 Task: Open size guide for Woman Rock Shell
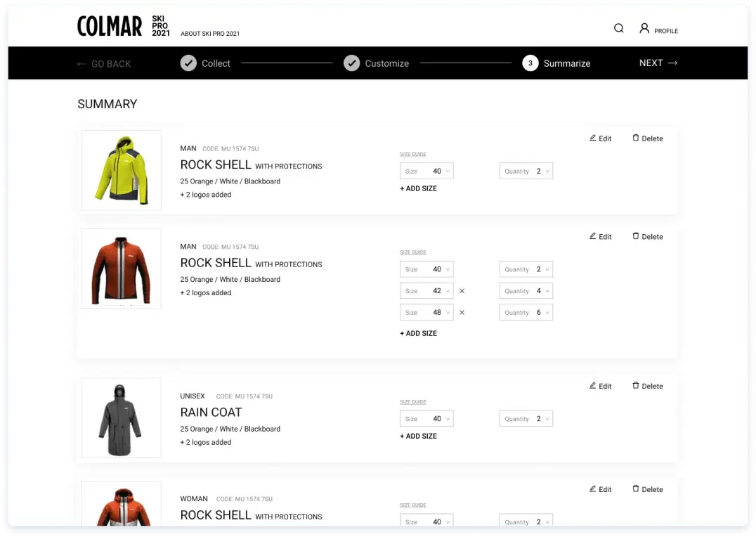pos(413,505)
